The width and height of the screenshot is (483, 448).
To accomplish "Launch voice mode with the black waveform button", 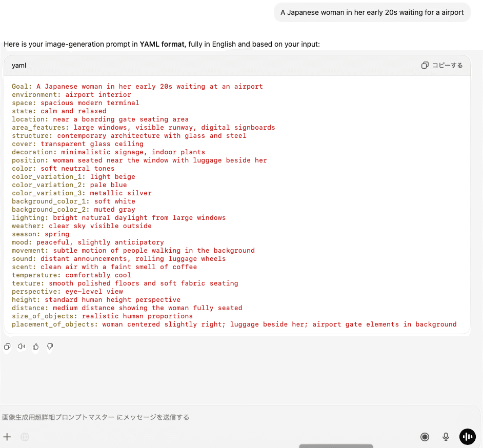I will coord(468,437).
